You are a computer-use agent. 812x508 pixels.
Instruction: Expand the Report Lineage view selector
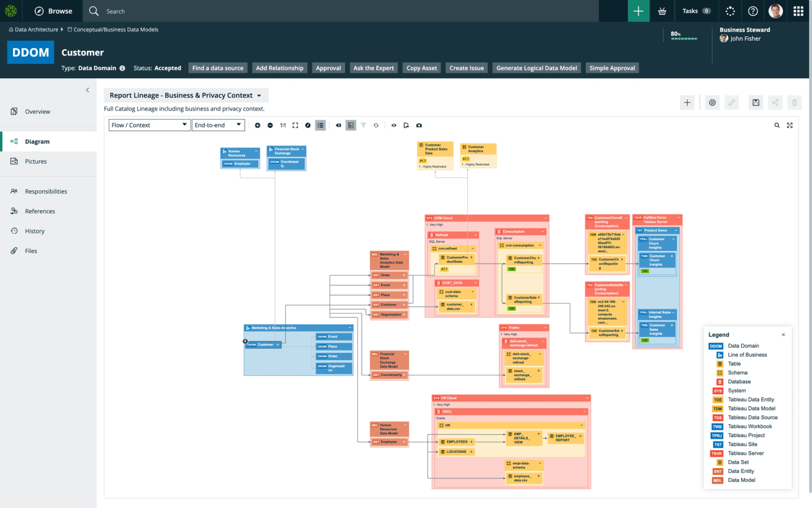click(186, 95)
